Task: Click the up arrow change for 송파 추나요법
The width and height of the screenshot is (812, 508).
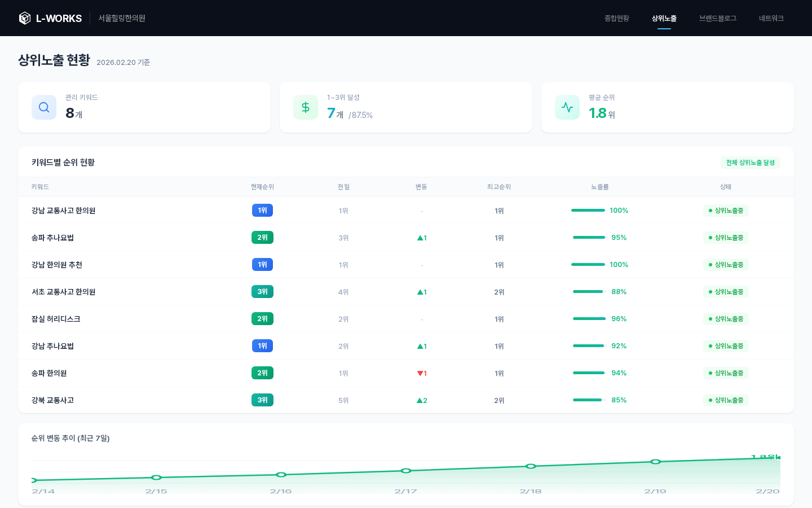Action: click(x=421, y=238)
